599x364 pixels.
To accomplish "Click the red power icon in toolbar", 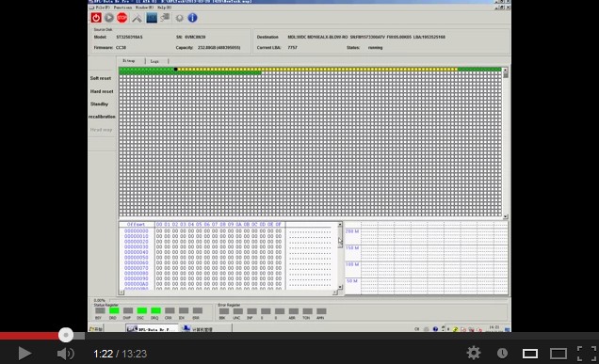I will (x=96, y=18).
